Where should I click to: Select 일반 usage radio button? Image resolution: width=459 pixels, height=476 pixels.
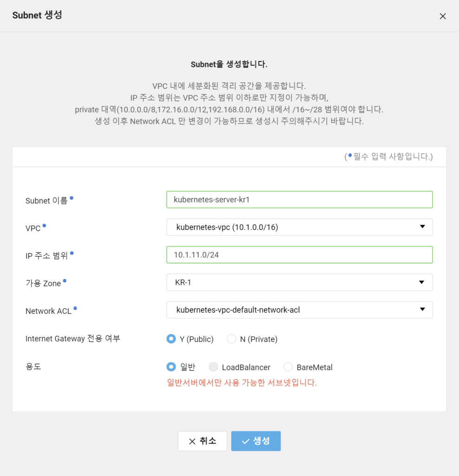click(171, 367)
